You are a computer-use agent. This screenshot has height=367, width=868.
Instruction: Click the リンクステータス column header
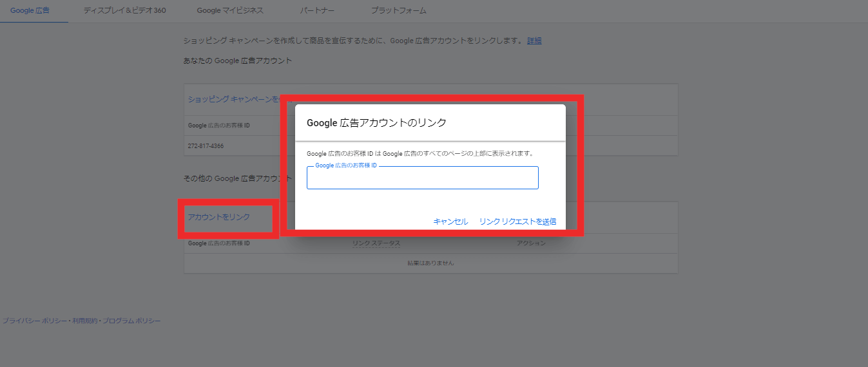(376, 243)
